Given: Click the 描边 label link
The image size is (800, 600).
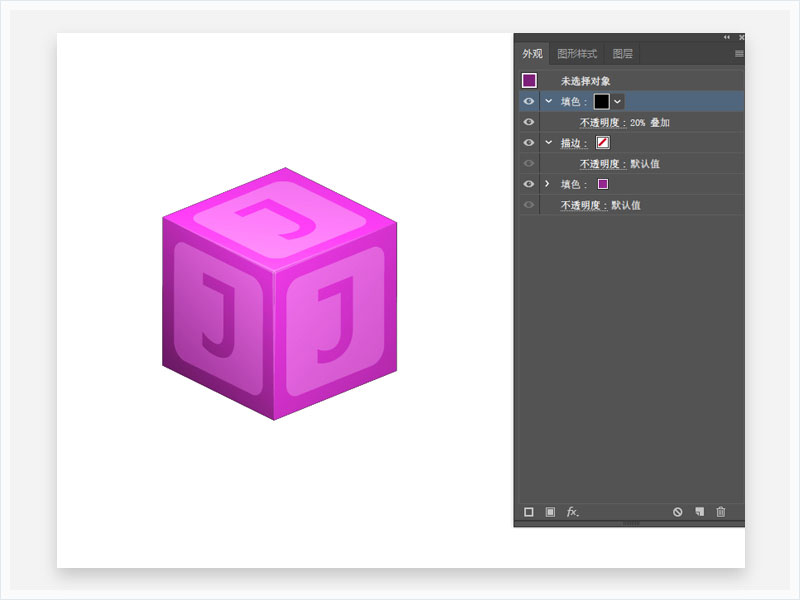Looking at the screenshot, I should click(x=574, y=143).
